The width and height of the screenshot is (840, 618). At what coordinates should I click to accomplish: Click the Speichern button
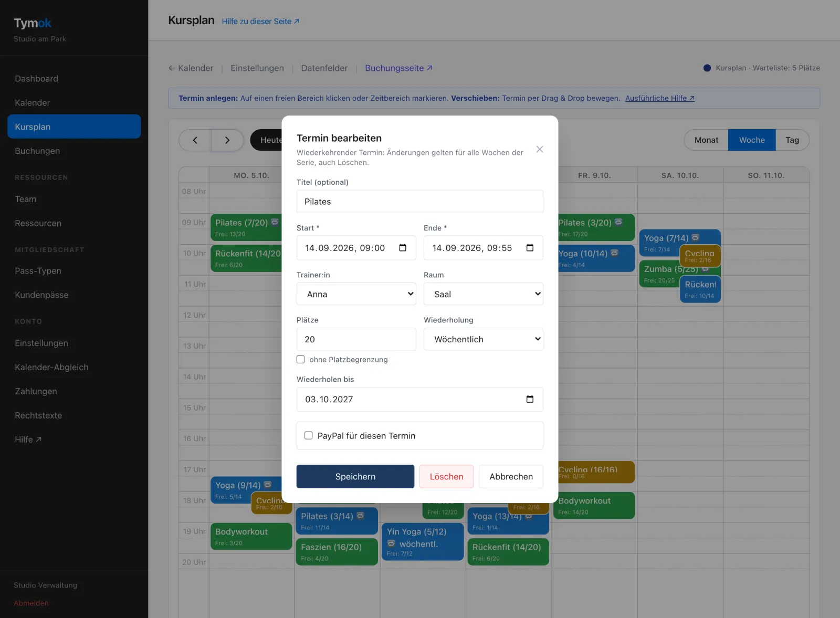pos(355,477)
